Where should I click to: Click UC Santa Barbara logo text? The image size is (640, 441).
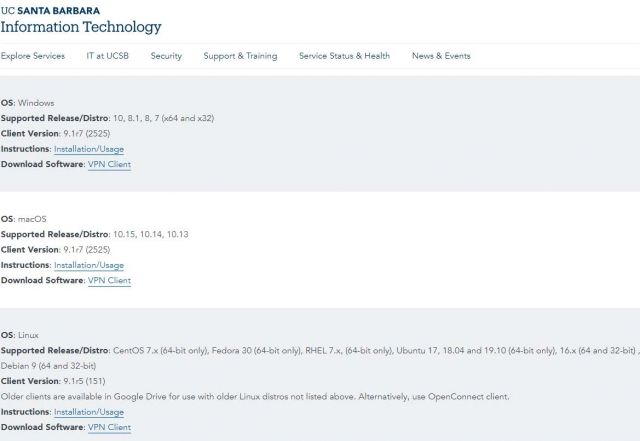click(50, 11)
